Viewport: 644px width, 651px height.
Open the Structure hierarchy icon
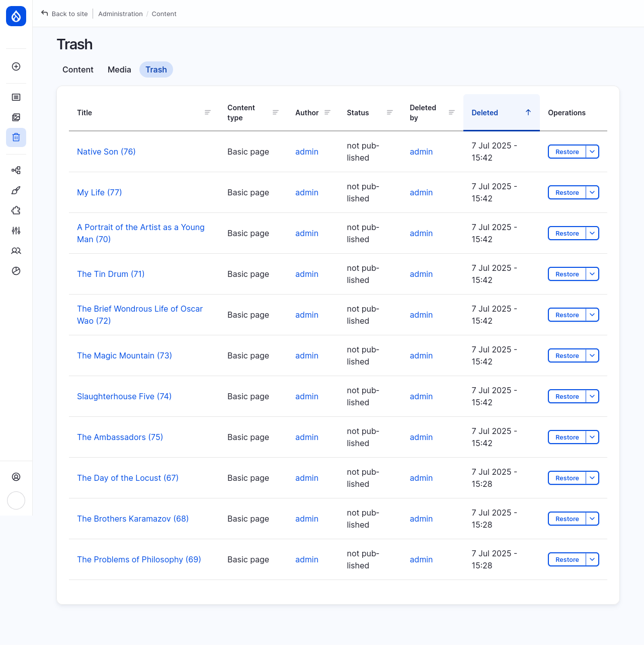(x=16, y=170)
